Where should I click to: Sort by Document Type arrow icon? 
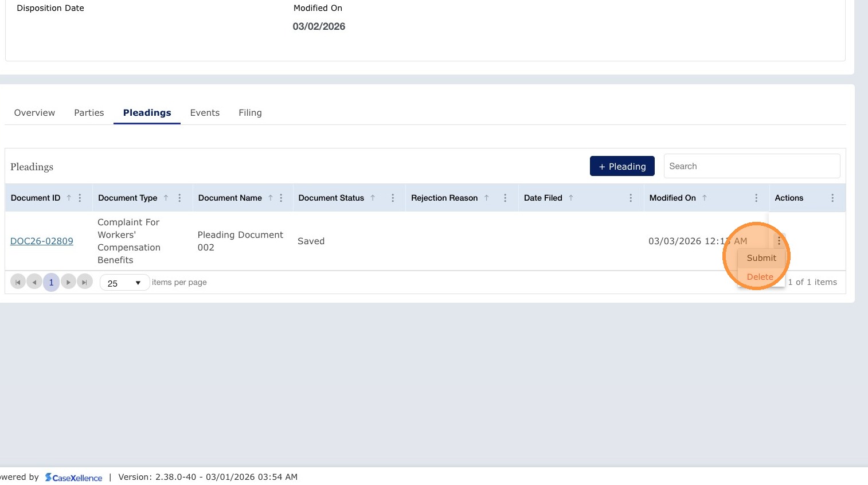tap(166, 198)
